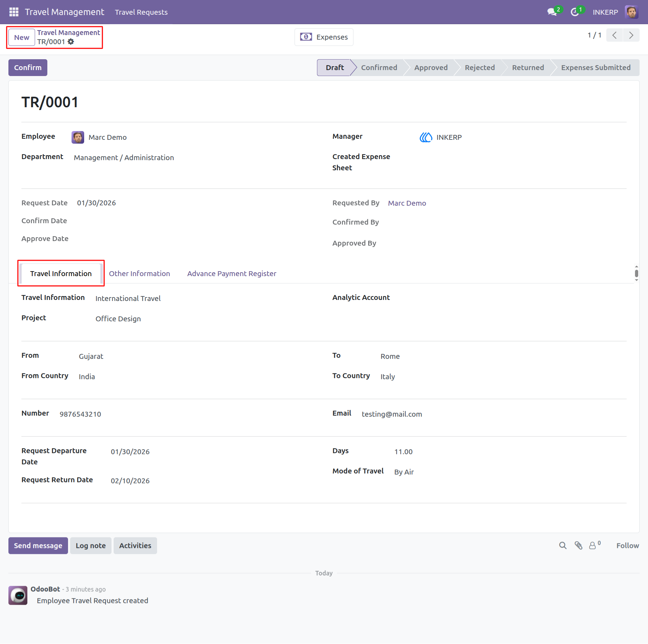The width and height of the screenshot is (648, 644).
Task: Click the search icon in chatter
Action: [x=563, y=546]
